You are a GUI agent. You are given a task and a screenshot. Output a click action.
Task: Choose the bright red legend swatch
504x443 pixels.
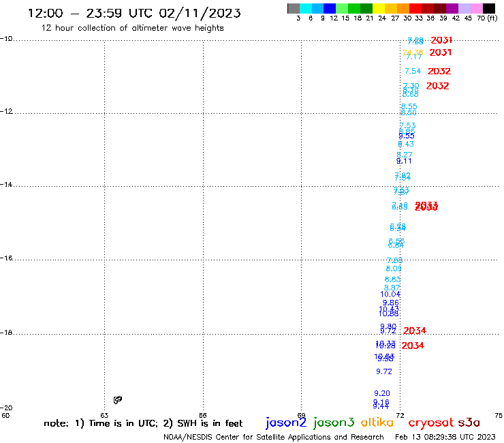point(415,8)
